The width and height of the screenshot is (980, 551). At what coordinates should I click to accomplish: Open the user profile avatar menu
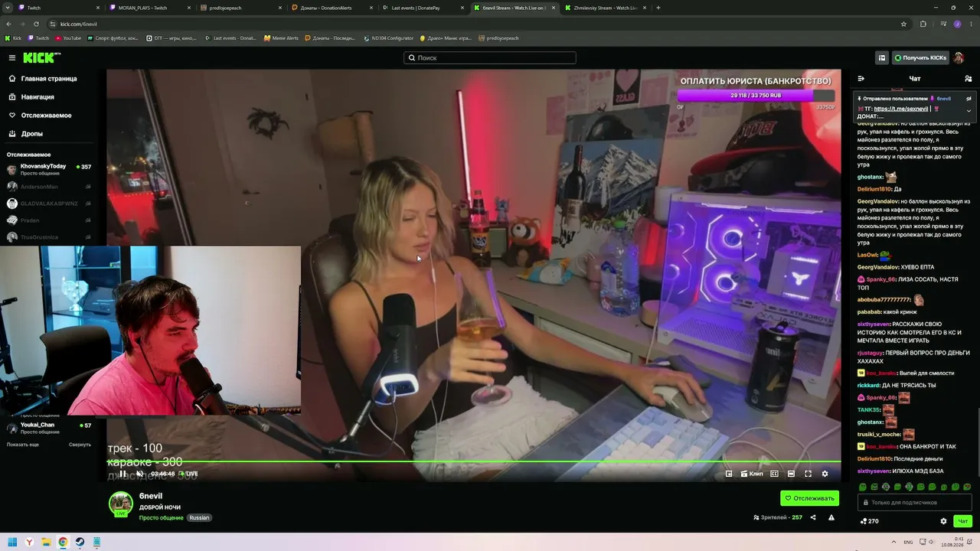[959, 57]
